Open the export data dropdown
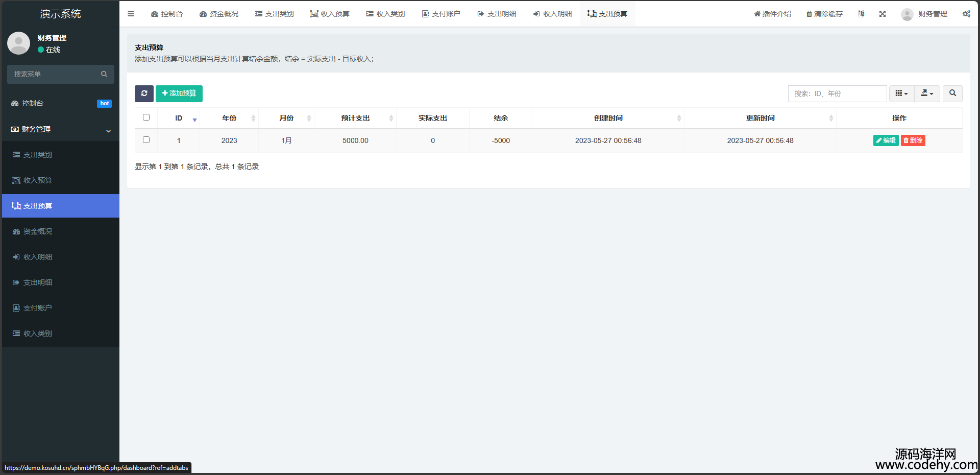The width and height of the screenshot is (980, 475). pyautogui.click(x=927, y=93)
